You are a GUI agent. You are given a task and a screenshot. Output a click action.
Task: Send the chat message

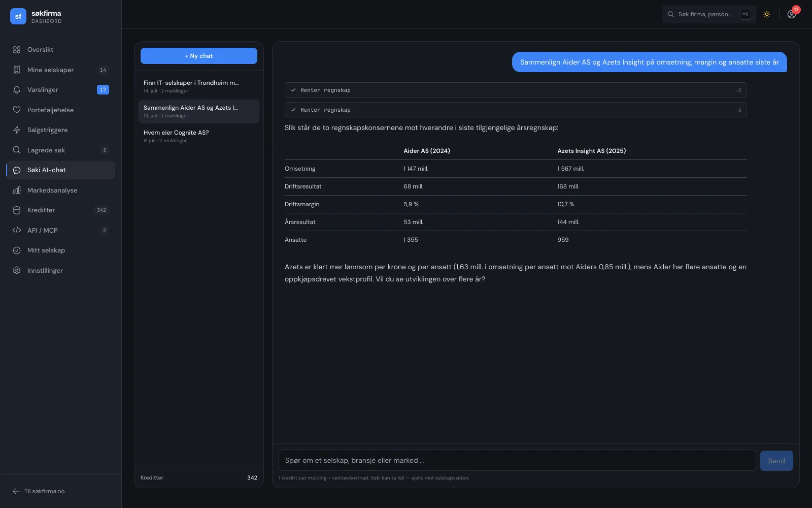(776, 461)
